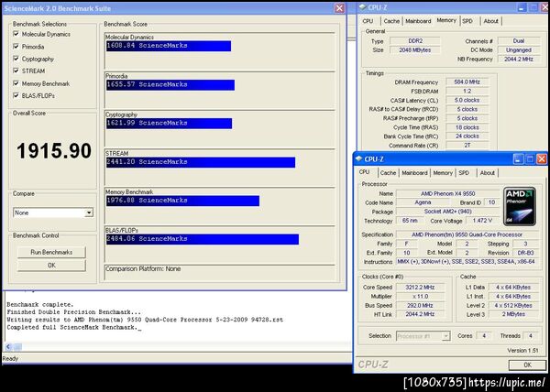
Task: Click OK button in front CPU-Z window
Action: [x=527, y=365]
